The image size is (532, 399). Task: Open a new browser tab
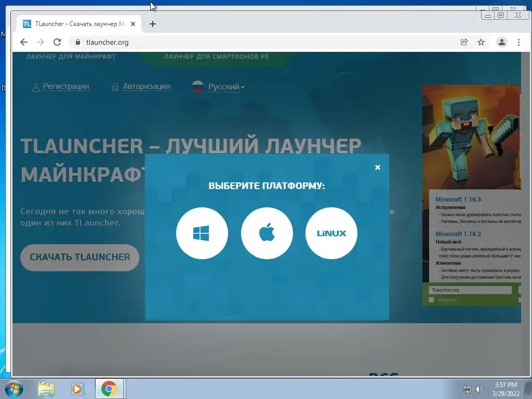153,24
